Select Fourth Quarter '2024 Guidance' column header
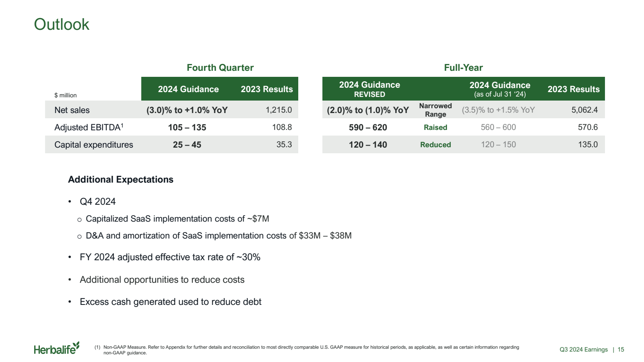 click(188, 89)
